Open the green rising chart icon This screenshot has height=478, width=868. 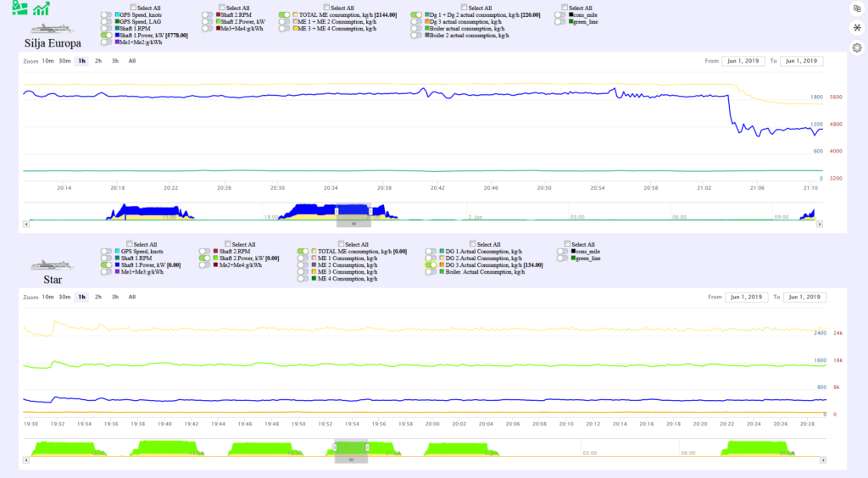coord(40,8)
